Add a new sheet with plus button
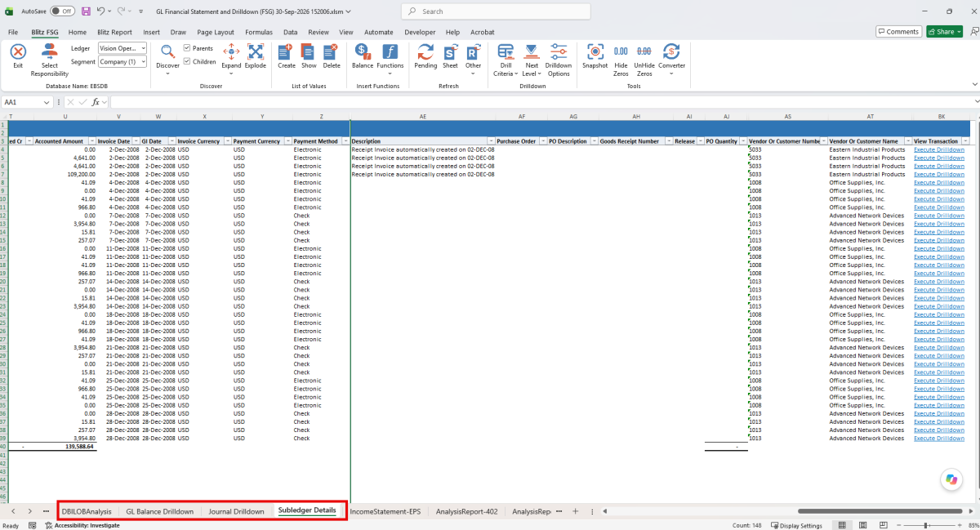Screen dimensions: 980x530 [576, 511]
